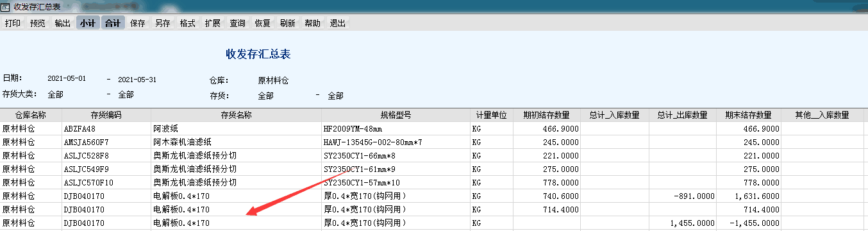Click the 扩展 toolbar button

(x=213, y=23)
